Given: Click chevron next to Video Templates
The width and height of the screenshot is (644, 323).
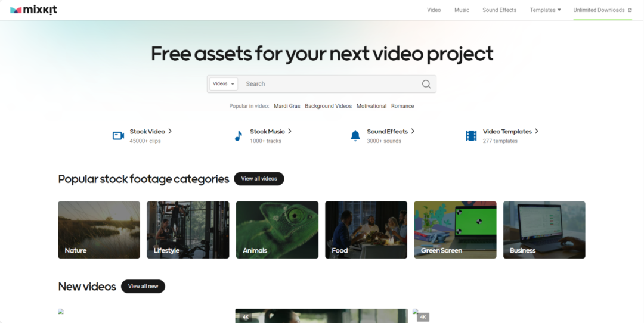Looking at the screenshot, I should point(537,131).
